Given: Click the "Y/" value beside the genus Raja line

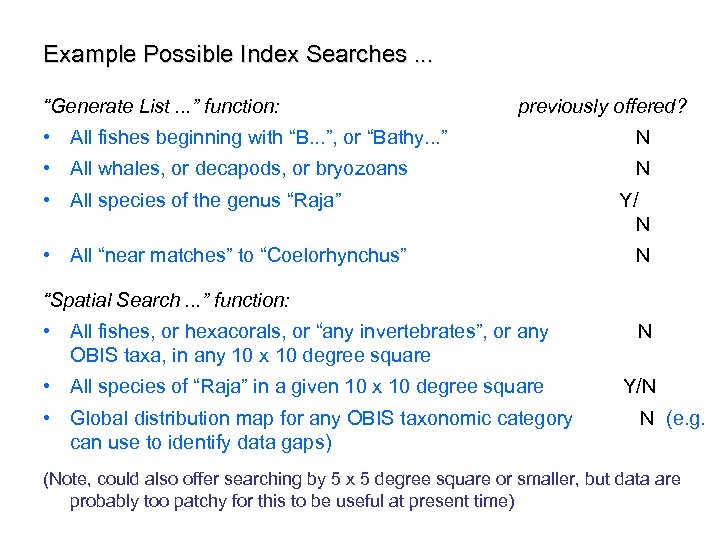Looking at the screenshot, I should tap(629, 200).
